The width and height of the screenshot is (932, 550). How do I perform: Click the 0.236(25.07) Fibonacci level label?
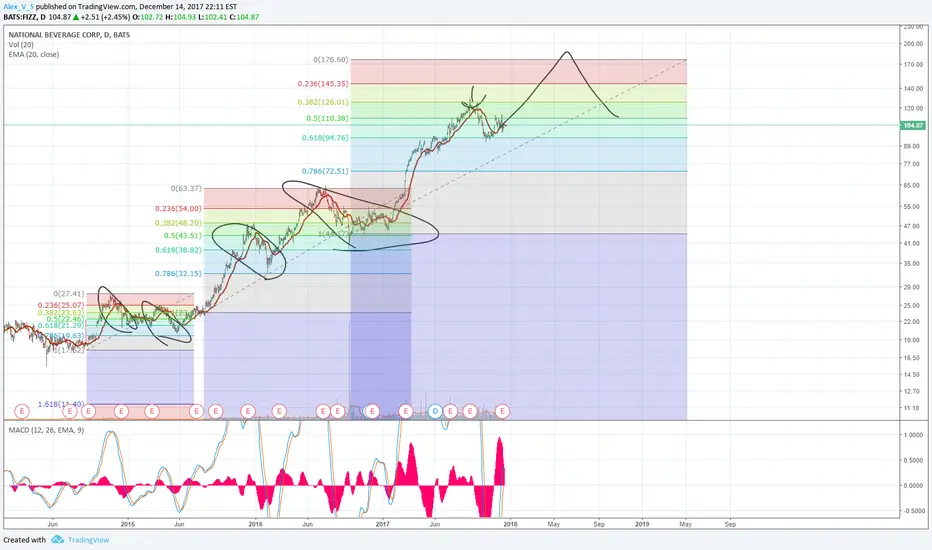pyautogui.click(x=61, y=305)
